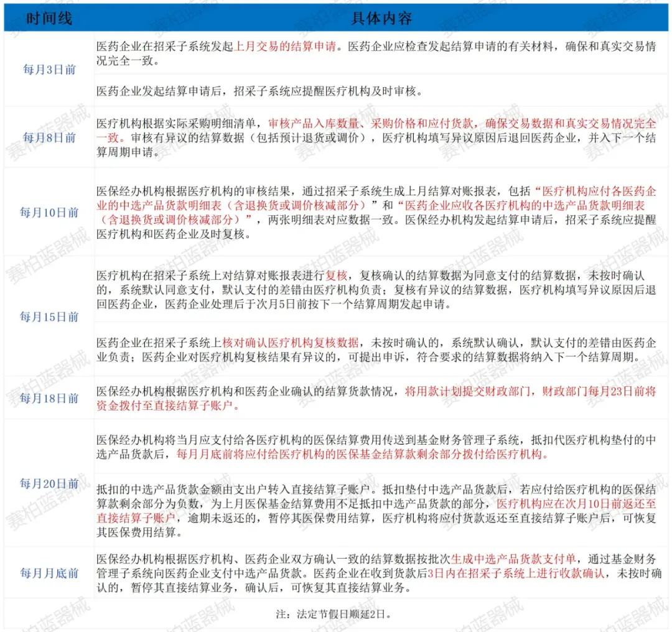
Task: Select the 每月8日前 timeline cell
Action: [x=49, y=137]
